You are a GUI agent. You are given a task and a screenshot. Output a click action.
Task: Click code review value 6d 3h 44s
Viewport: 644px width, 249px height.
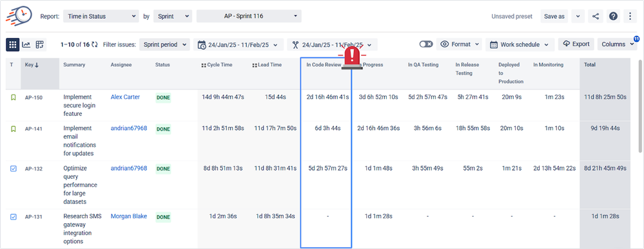[327, 129]
